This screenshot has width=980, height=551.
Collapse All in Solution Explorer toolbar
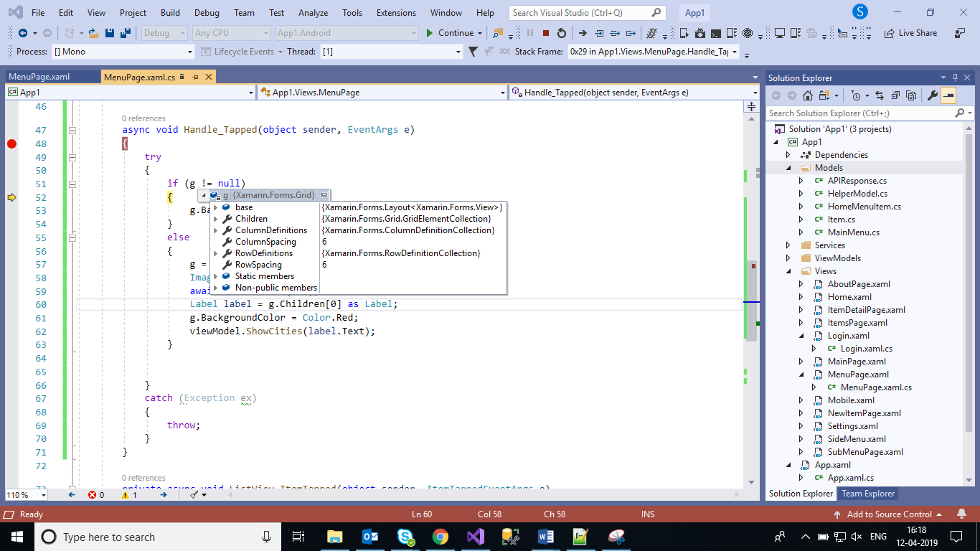click(x=895, y=95)
